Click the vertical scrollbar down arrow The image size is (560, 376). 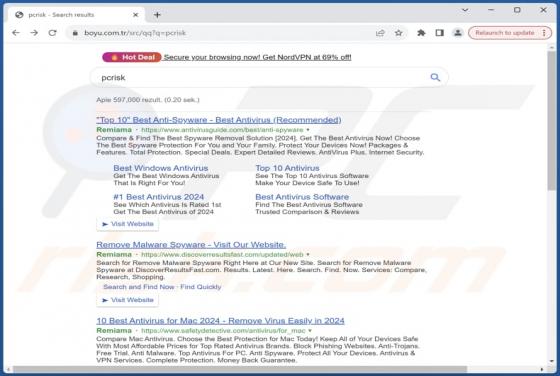(551, 361)
